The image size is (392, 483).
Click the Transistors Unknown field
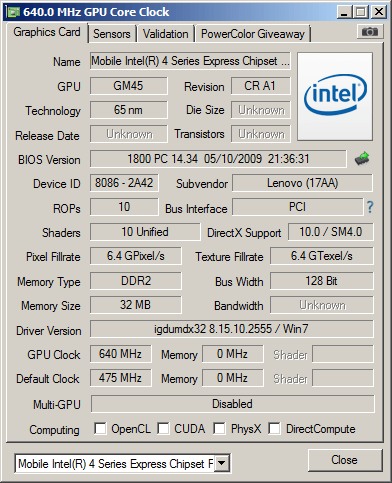click(261, 134)
